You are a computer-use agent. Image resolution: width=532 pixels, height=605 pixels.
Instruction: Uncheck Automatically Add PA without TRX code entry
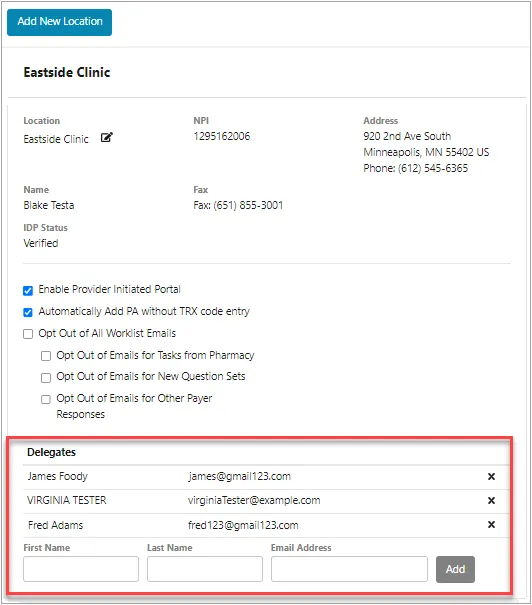pyautogui.click(x=28, y=312)
